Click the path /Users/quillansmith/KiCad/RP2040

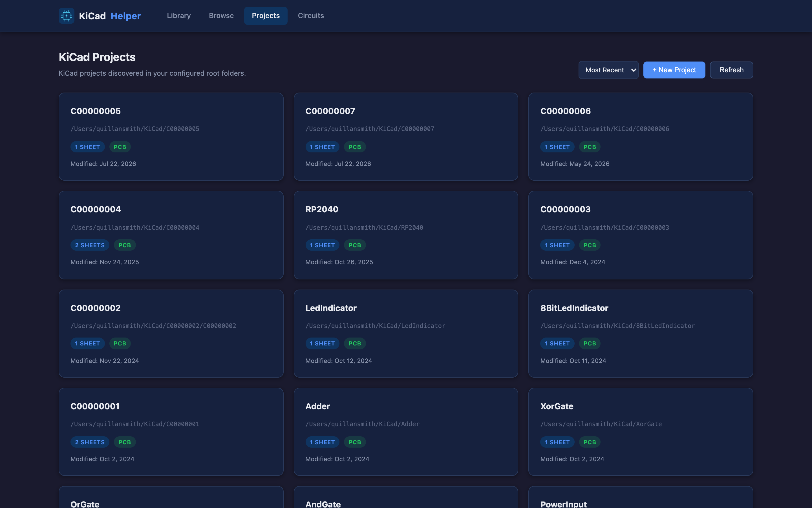[x=364, y=227]
